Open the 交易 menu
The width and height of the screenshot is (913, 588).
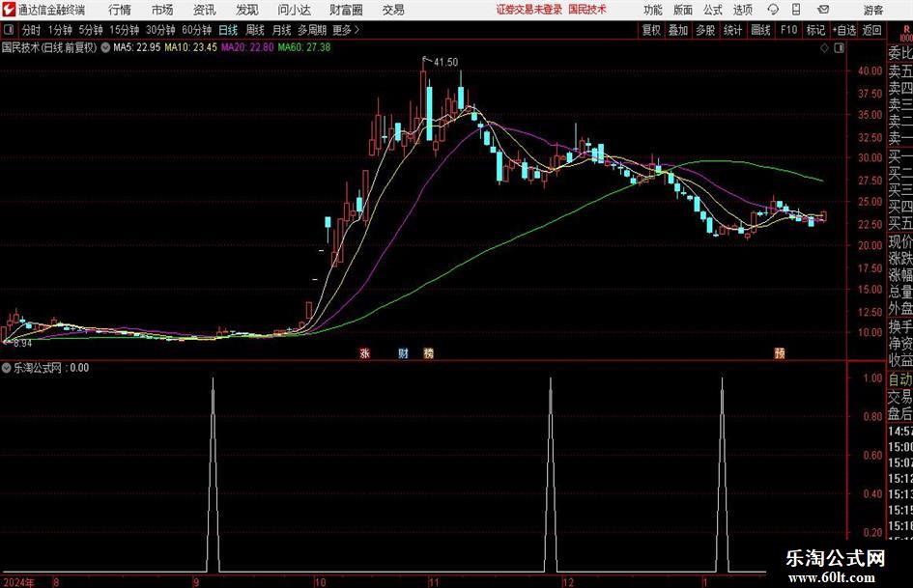point(393,10)
